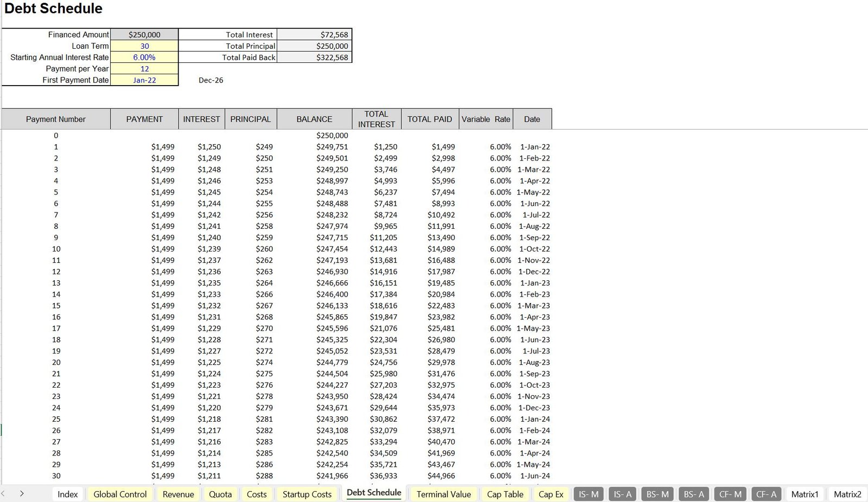
Task: Open the Revenue sheet tab
Action: click(178, 494)
